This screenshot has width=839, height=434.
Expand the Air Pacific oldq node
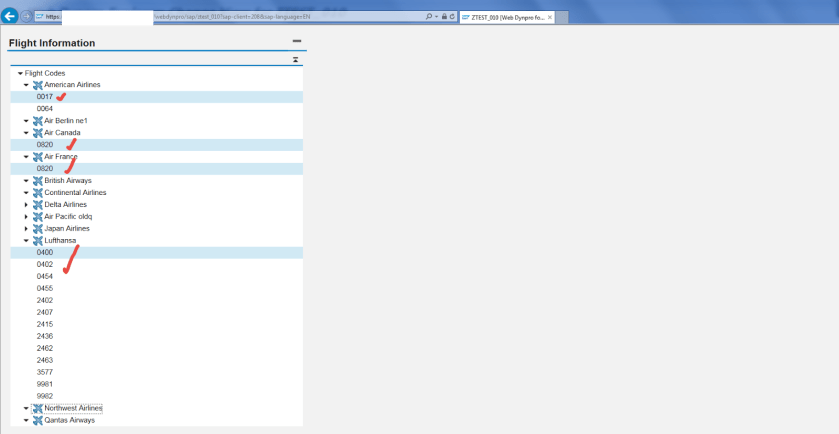26,217
